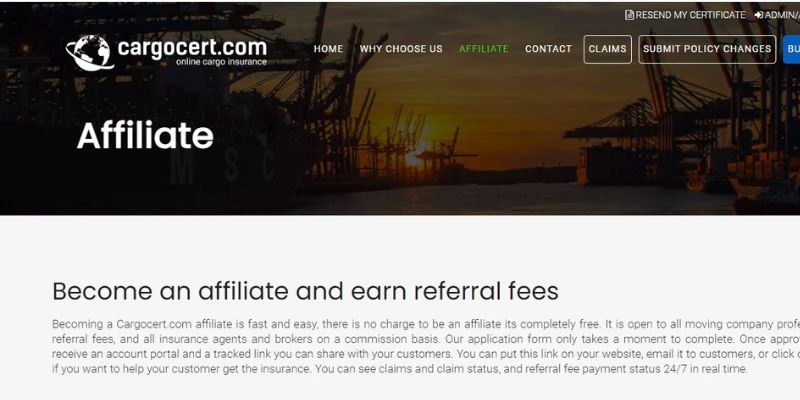The image size is (800, 400).
Task: Click the blue button at the nav's right edge
Action: coord(791,49)
